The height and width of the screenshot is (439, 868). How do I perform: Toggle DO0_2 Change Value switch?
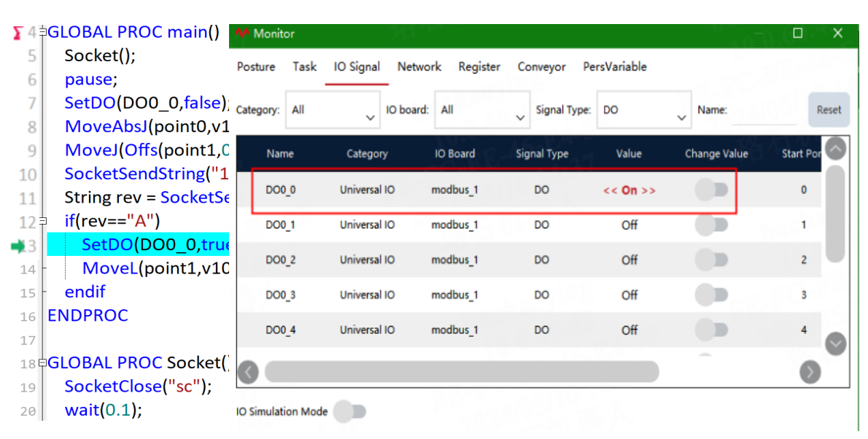pos(712,260)
